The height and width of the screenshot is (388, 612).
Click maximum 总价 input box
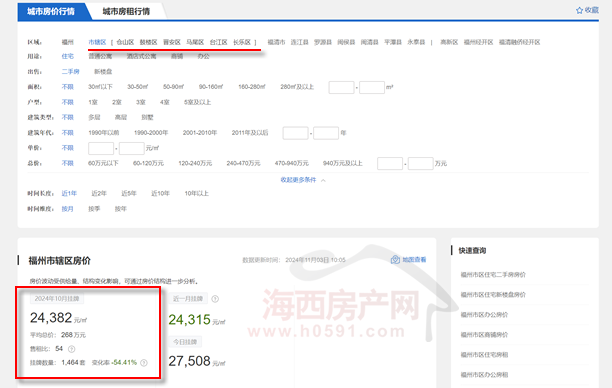coord(420,163)
